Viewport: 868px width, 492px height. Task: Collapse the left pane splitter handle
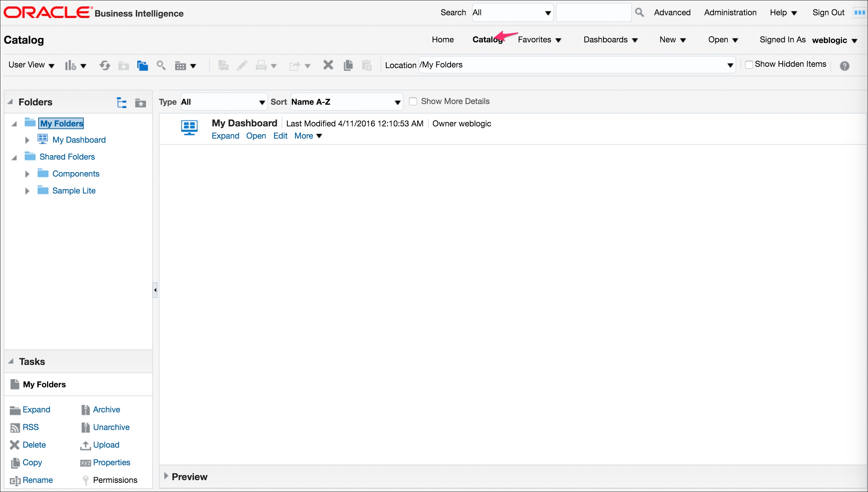[x=155, y=290]
